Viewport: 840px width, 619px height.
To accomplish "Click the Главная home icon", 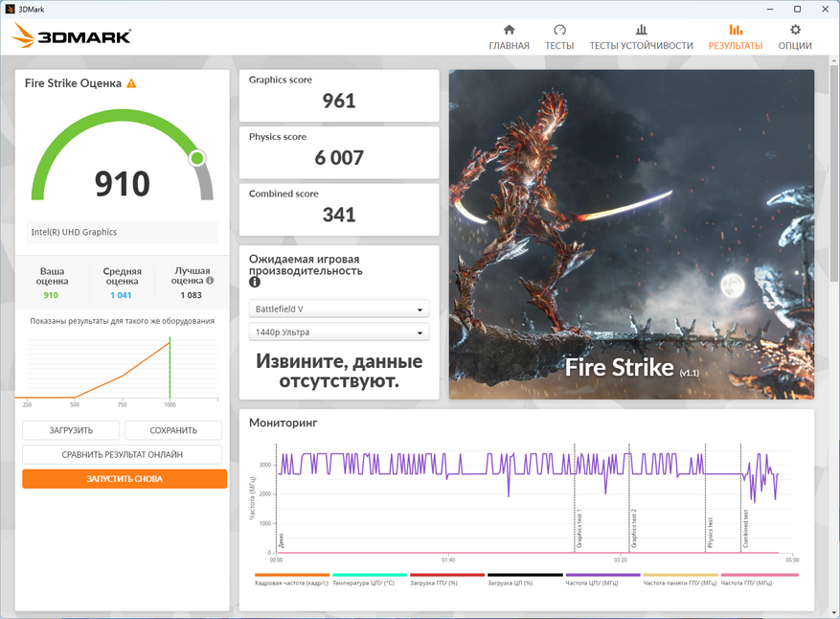I will [x=509, y=30].
